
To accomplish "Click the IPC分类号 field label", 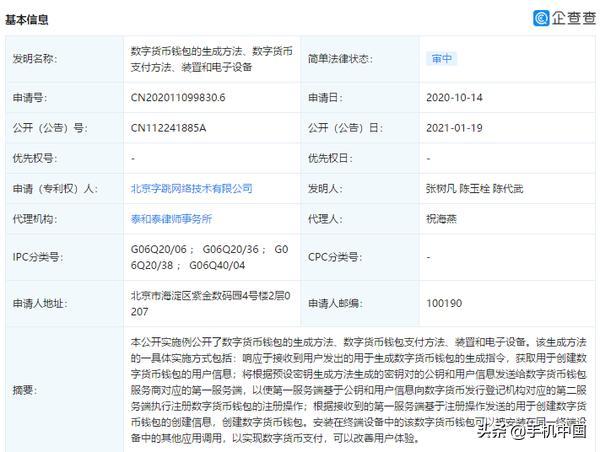I will pyautogui.click(x=38, y=257).
